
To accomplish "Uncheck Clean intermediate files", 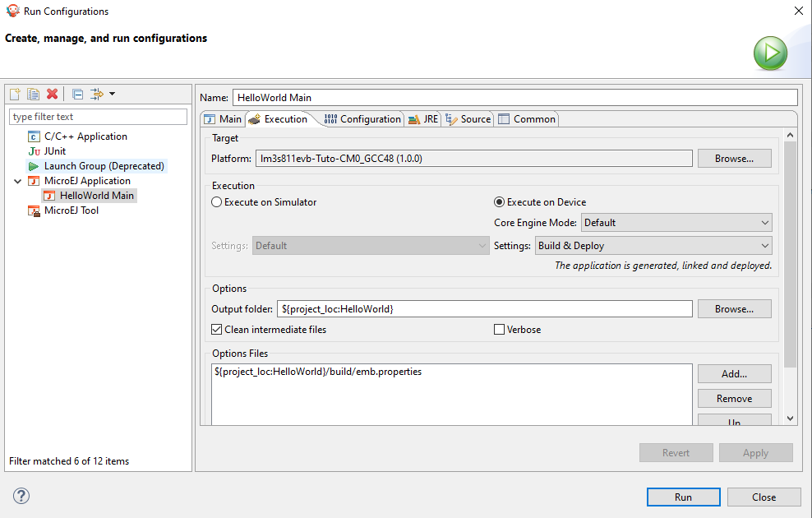I will click(216, 329).
